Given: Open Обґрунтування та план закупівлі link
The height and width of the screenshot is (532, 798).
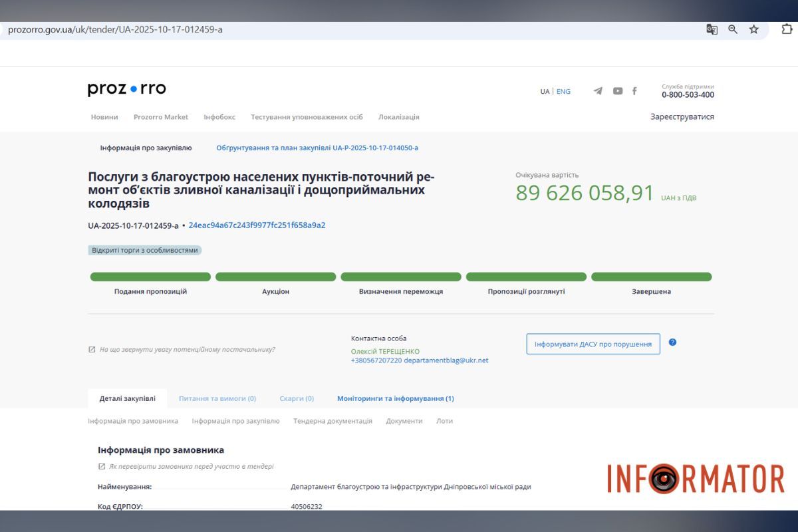Looking at the screenshot, I should 317,148.
